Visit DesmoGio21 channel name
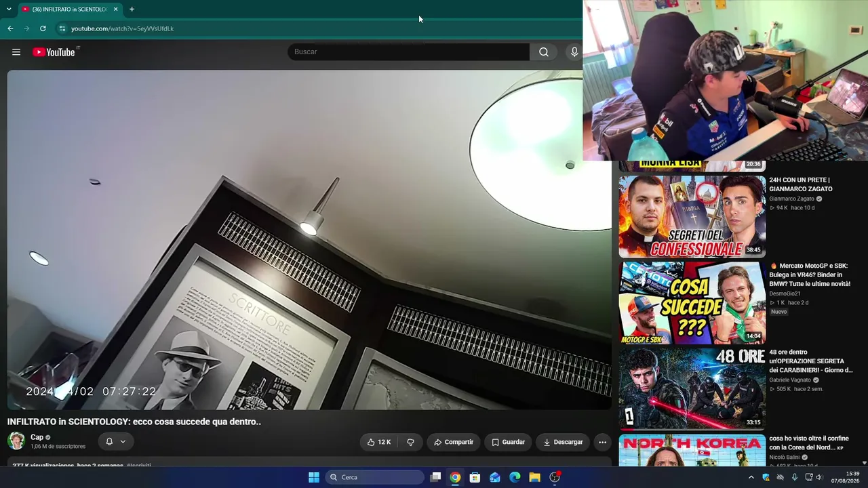This screenshot has height=488, width=868. (785, 293)
